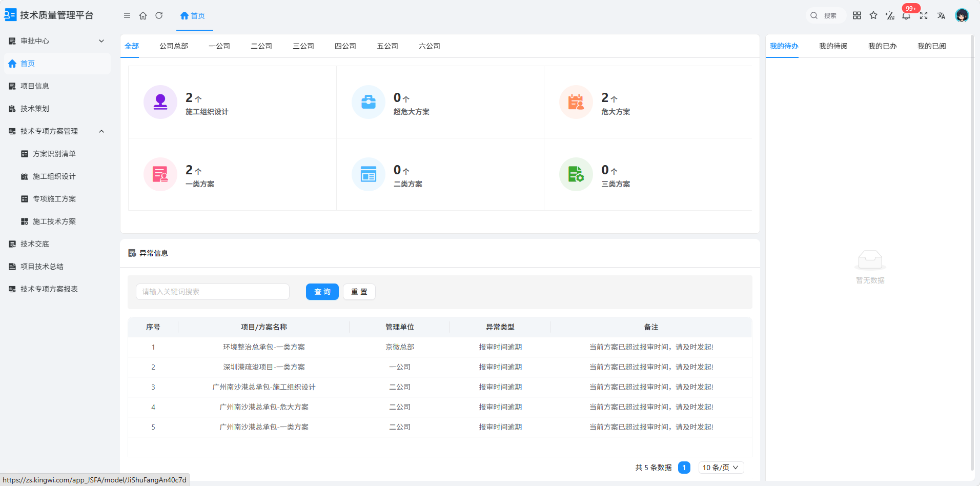This screenshot has height=486, width=980.
Task: Open the 10 条/页 page size dropdown
Action: (721, 468)
